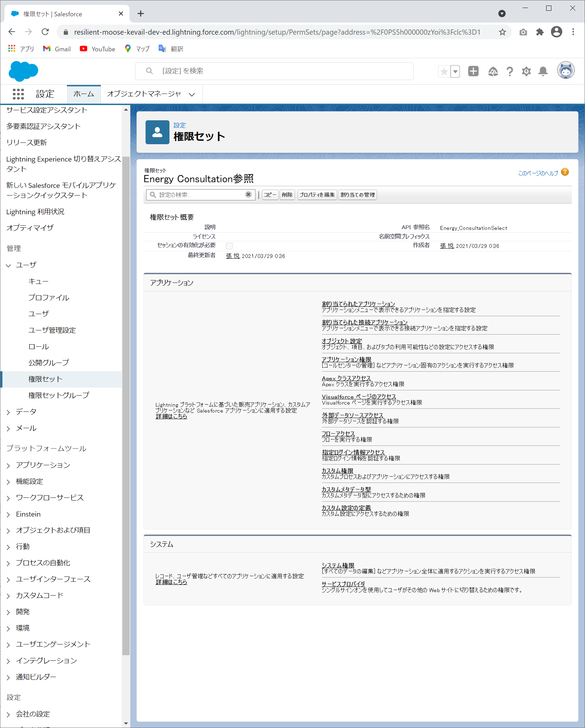Click the Salesforce cloud logo
Viewport: 585px width, 728px height.
pyautogui.click(x=23, y=71)
